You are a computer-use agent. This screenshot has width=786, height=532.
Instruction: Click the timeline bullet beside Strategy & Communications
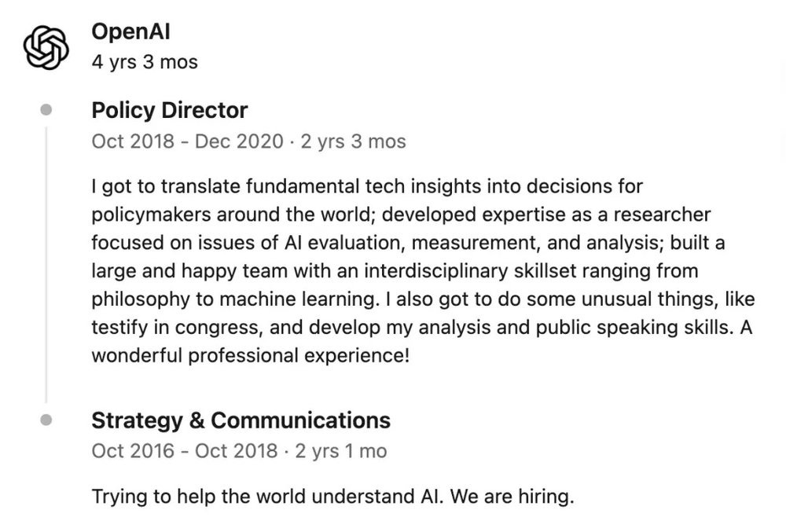tap(46, 420)
